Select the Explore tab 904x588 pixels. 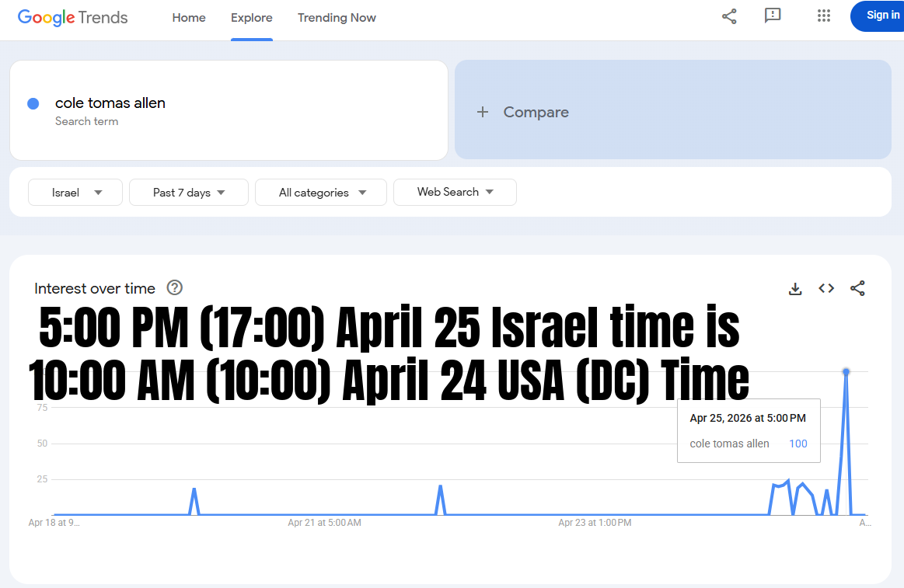click(251, 18)
